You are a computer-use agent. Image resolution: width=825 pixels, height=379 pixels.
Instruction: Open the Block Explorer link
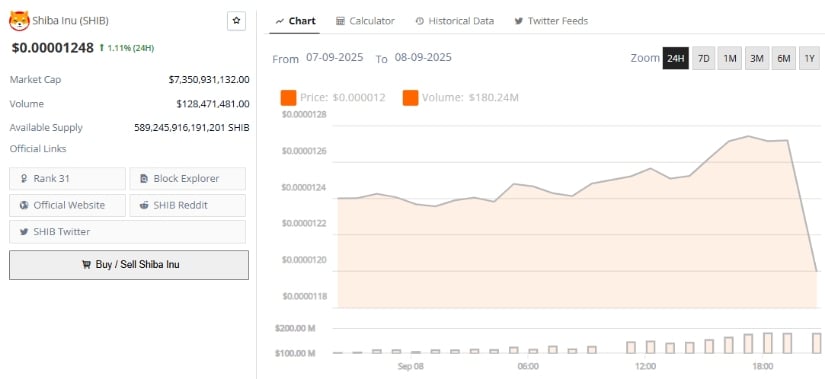187,178
